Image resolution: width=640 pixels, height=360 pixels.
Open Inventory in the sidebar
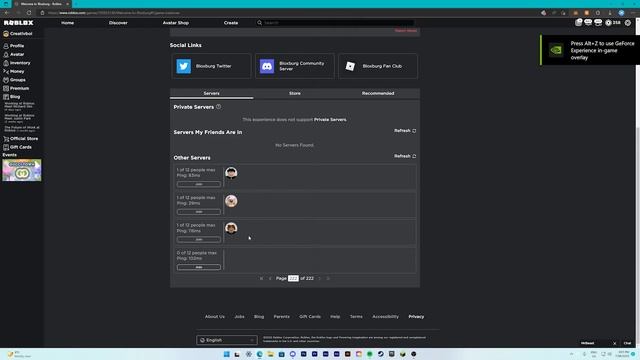tap(17, 63)
